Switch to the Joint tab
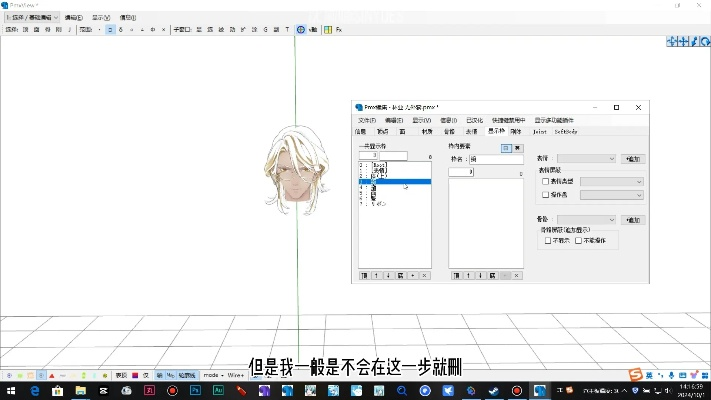 tap(539, 131)
